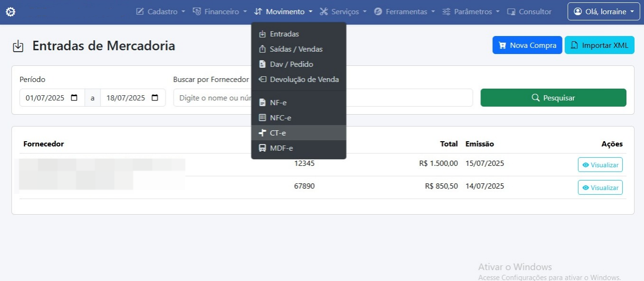644x281 pixels.
Task: Expand the Cadastro dropdown menu
Action: pyautogui.click(x=160, y=12)
